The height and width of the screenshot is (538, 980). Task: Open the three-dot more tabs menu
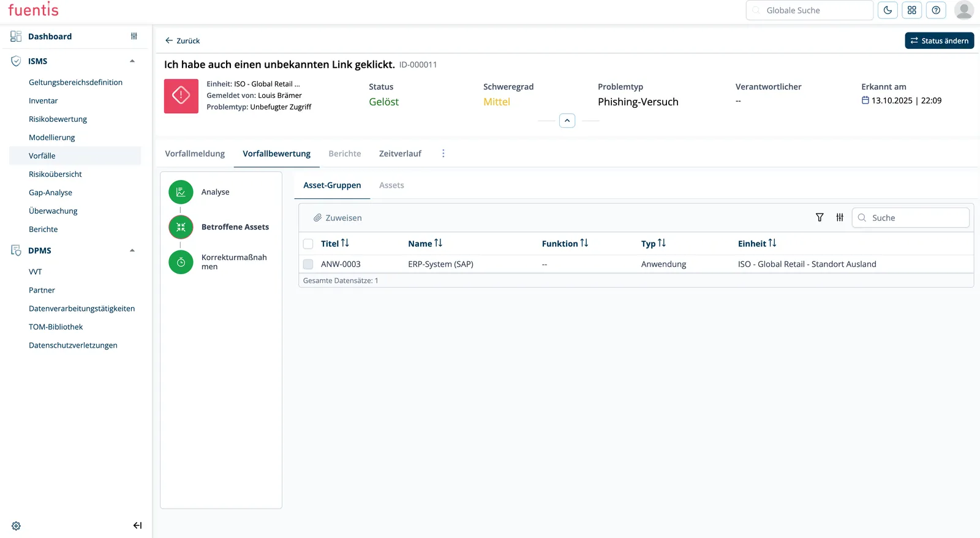(x=443, y=154)
